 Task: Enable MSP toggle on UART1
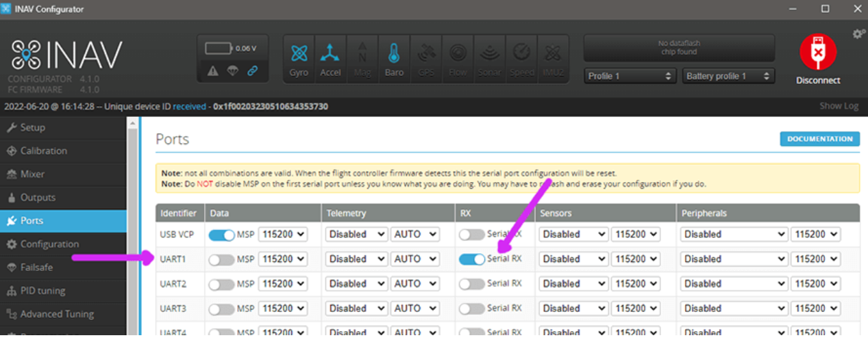click(221, 259)
